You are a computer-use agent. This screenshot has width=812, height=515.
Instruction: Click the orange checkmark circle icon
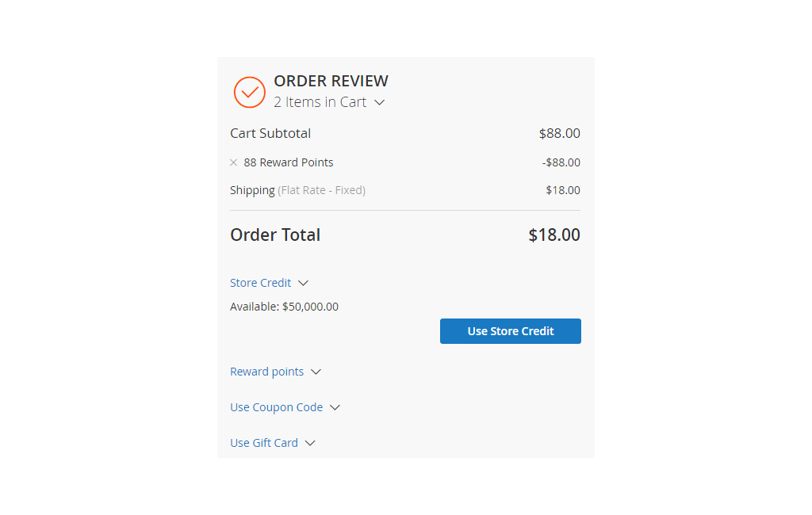(x=250, y=92)
